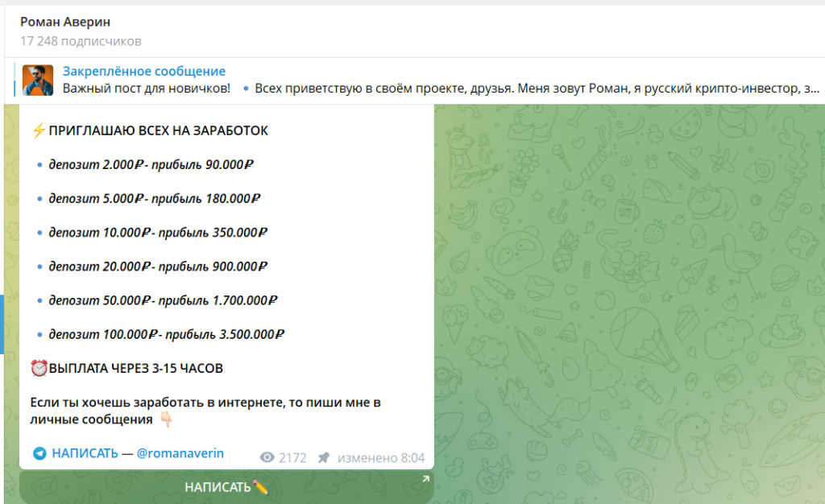Click line 'депозит 2.000₽ - прибыль 90.000₽'
Viewport: 825px width, 504px height.
pyautogui.click(x=151, y=164)
